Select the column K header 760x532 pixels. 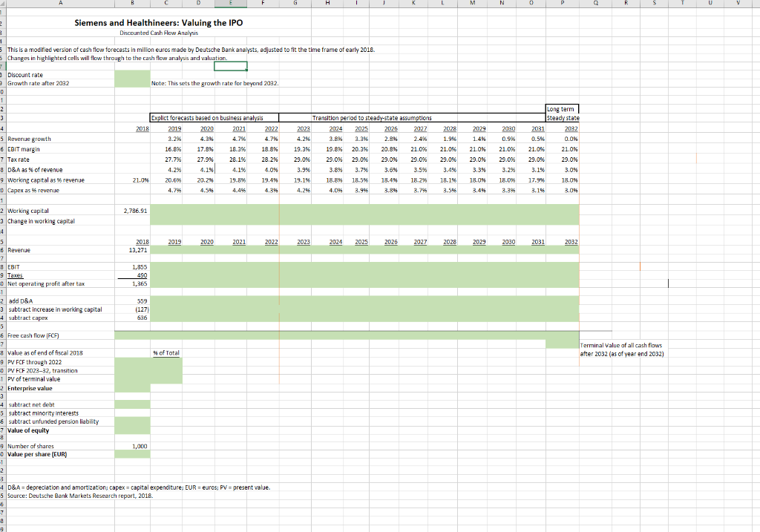(x=413, y=4)
